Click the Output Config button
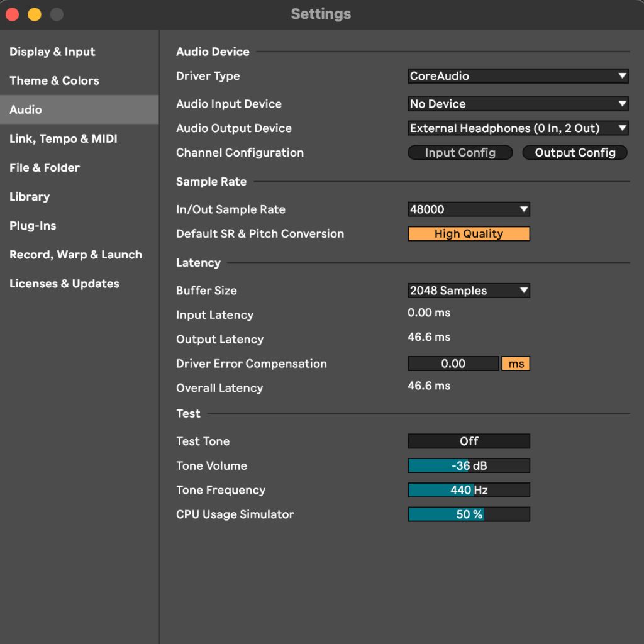644x644 pixels. click(574, 152)
